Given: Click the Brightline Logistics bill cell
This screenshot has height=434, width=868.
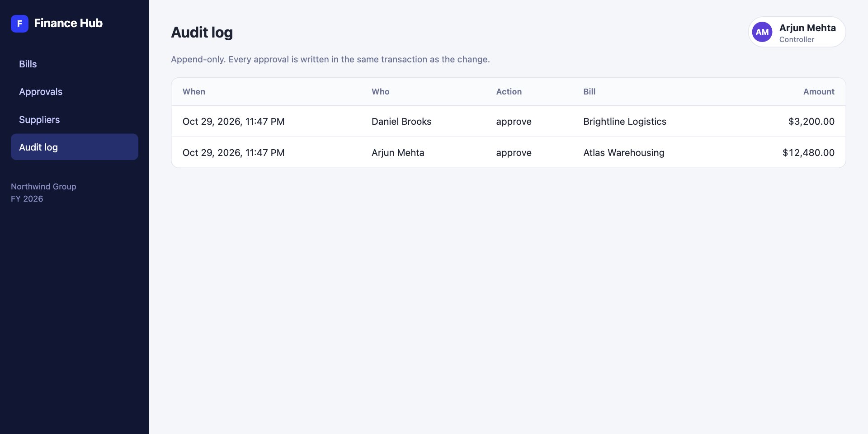Looking at the screenshot, I should (x=625, y=122).
